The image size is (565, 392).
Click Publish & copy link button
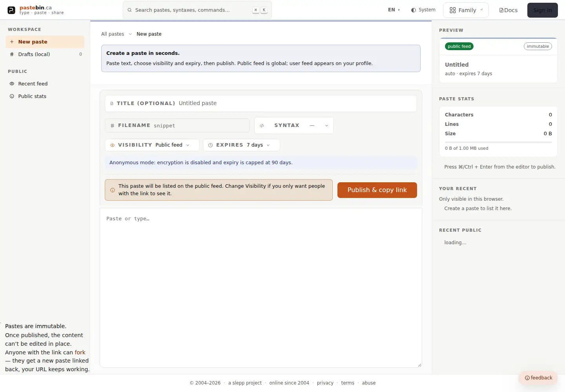point(377,190)
